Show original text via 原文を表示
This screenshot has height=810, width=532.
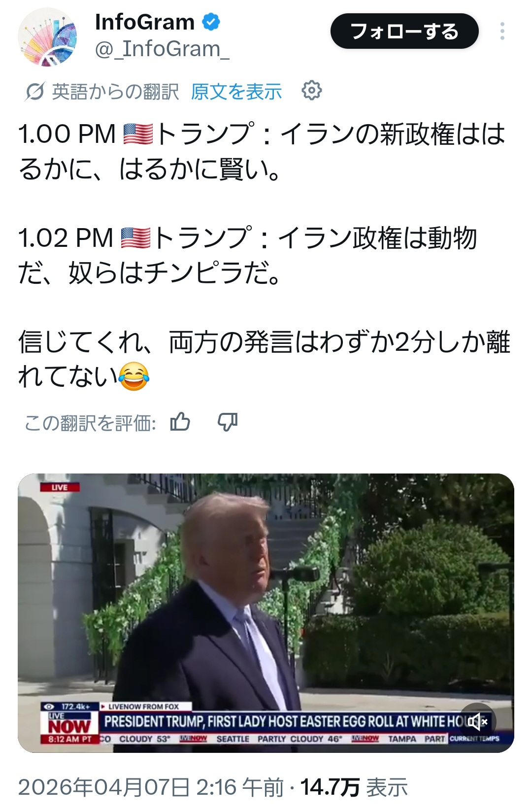236,91
